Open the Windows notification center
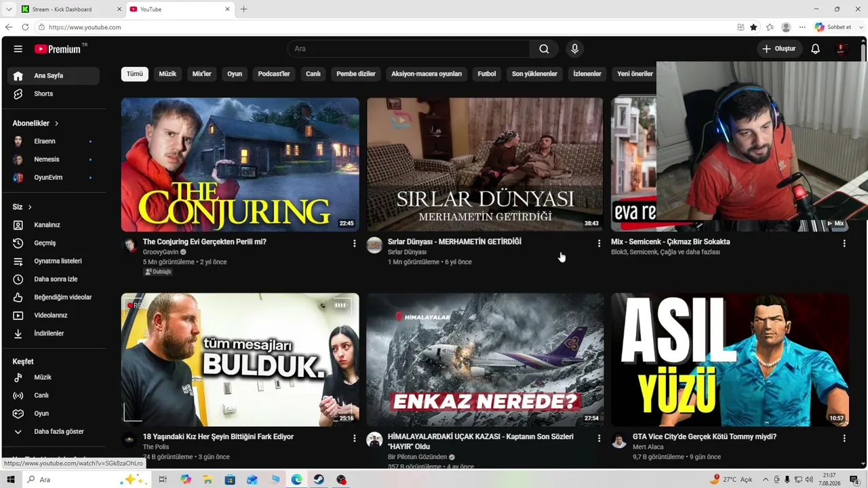The width and height of the screenshot is (868, 488). click(x=854, y=480)
